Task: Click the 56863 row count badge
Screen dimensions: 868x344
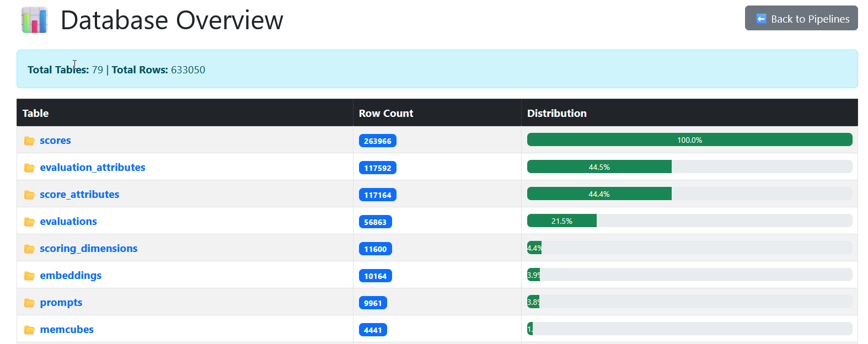Action: (376, 222)
